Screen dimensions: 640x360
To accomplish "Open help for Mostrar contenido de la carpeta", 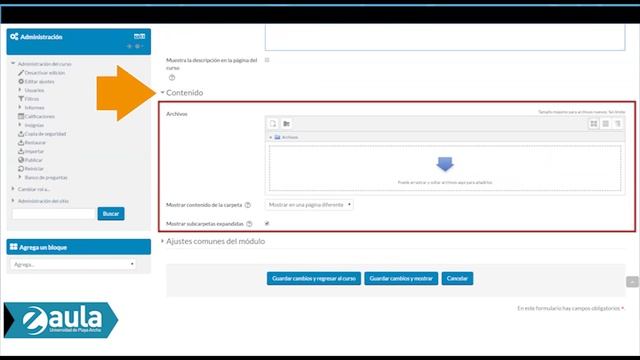I will pos(247,205).
